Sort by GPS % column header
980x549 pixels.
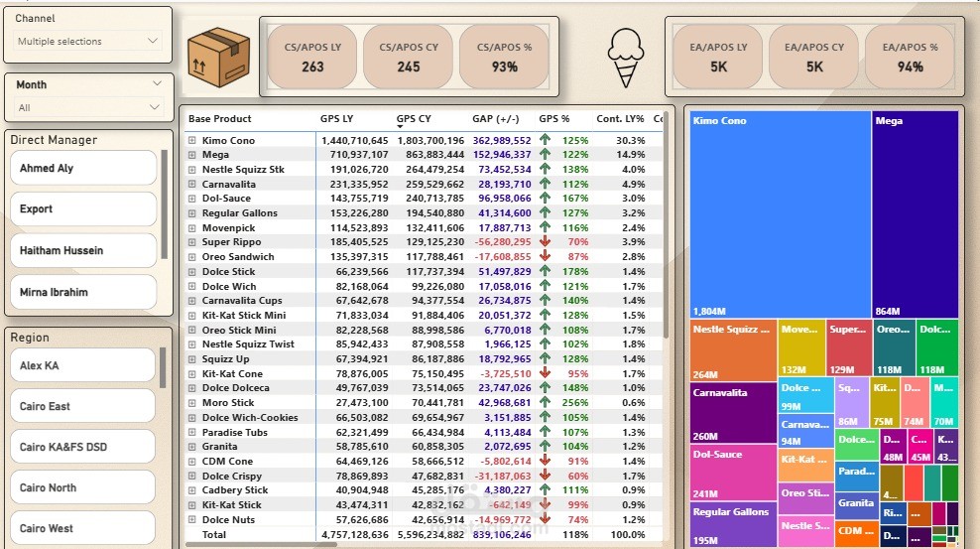click(553, 119)
